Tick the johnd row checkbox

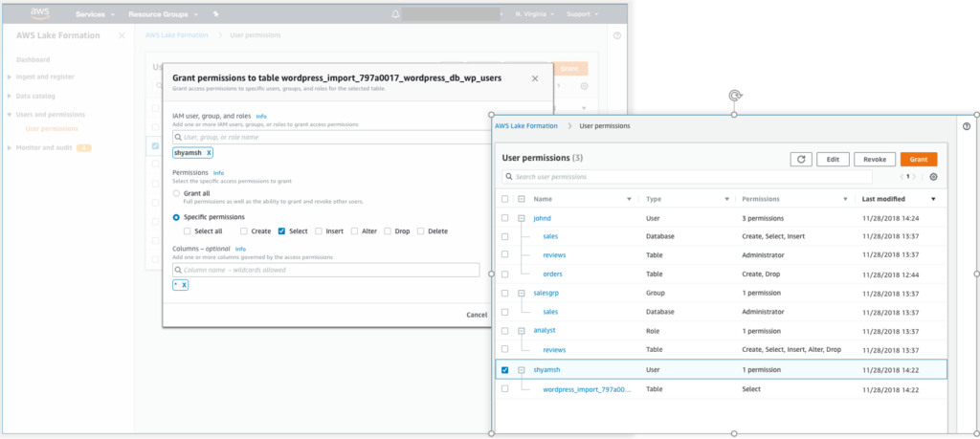(505, 219)
